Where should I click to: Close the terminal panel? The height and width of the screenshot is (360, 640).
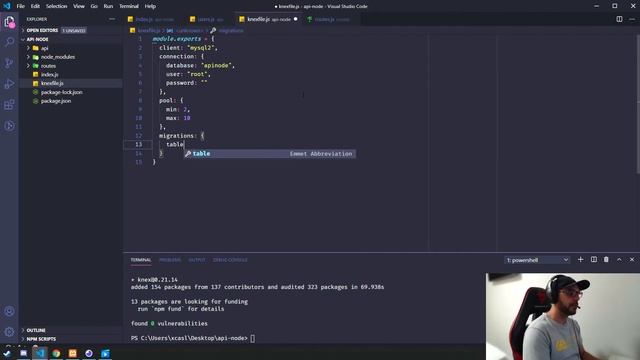[x=632, y=260]
